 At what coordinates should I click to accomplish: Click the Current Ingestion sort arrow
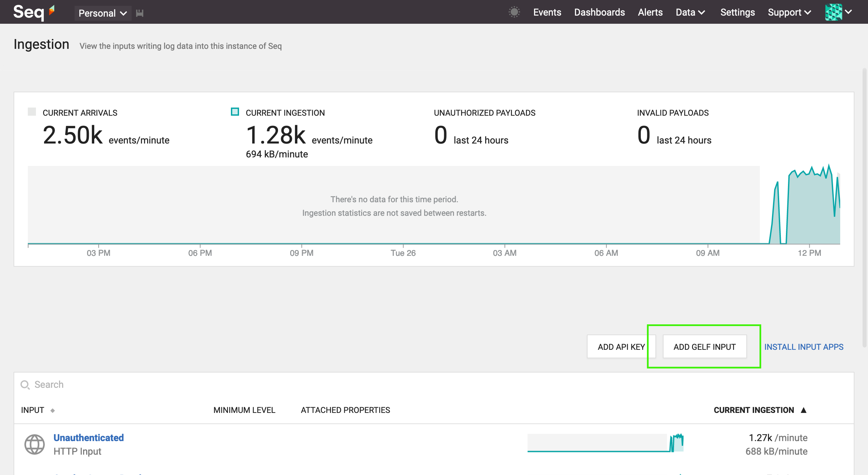[804, 410]
